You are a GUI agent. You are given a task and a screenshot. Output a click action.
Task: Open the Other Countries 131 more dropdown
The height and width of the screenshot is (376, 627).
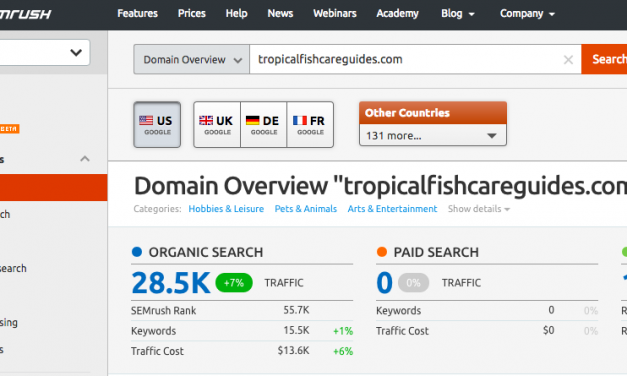click(433, 136)
